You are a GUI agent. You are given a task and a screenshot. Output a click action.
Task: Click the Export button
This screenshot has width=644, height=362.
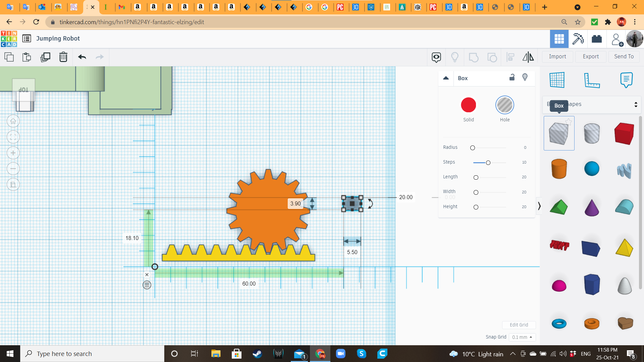[591, 57]
